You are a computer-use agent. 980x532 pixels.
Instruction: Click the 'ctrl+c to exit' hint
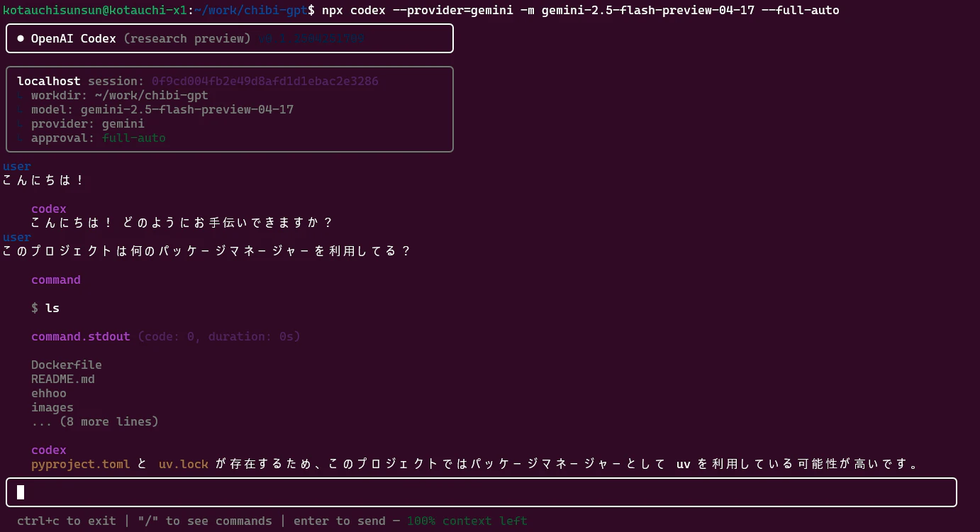tap(67, 521)
